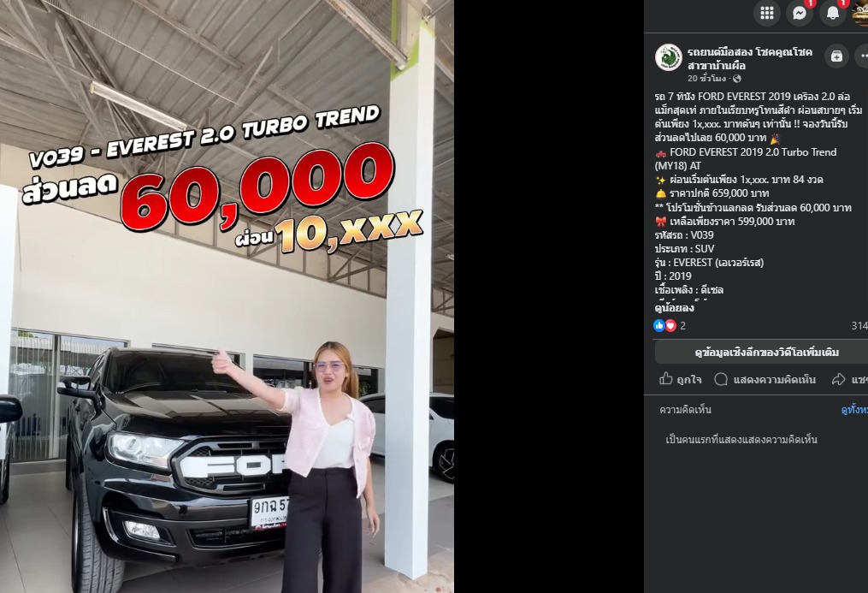Collapse the description with ดูน้อยลง

tap(674, 308)
